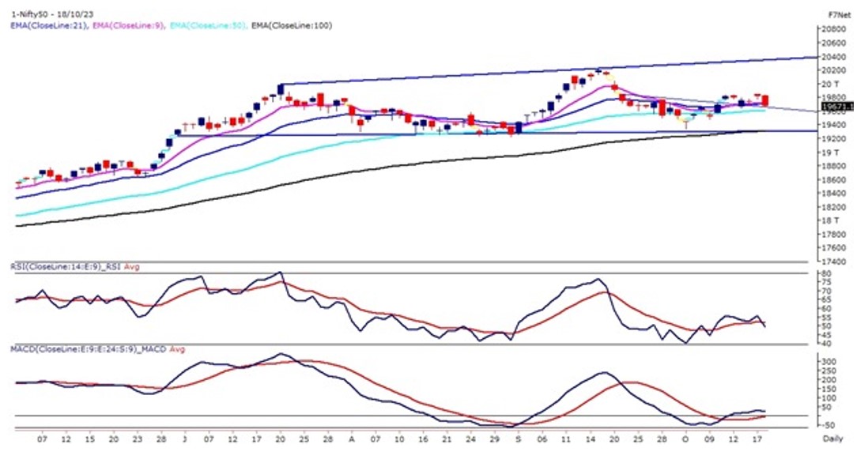This screenshot has height=459, width=868.
Task: Click the 20400 price axis label
Action: tap(835, 57)
